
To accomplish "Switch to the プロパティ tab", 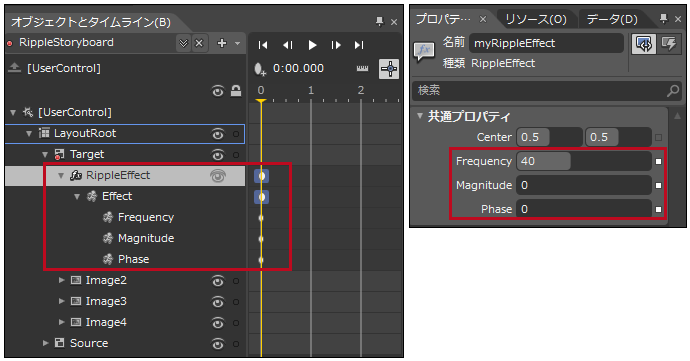I will point(444,19).
